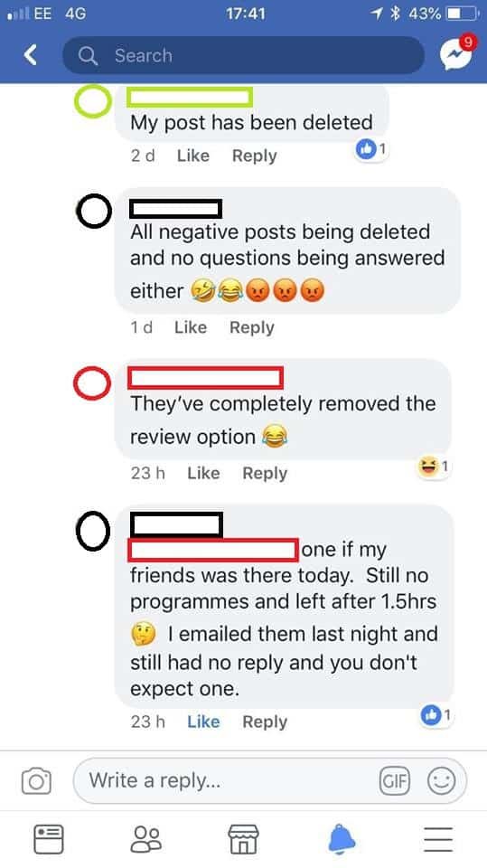The height and width of the screenshot is (868, 487).
Task: Go back using the left chevron arrow
Action: point(31,55)
